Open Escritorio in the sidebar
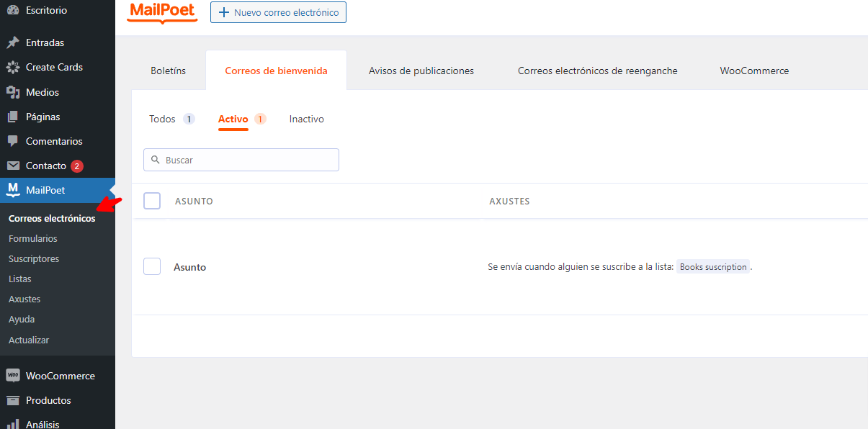868x429 pixels. pyautogui.click(x=46, y=10)
